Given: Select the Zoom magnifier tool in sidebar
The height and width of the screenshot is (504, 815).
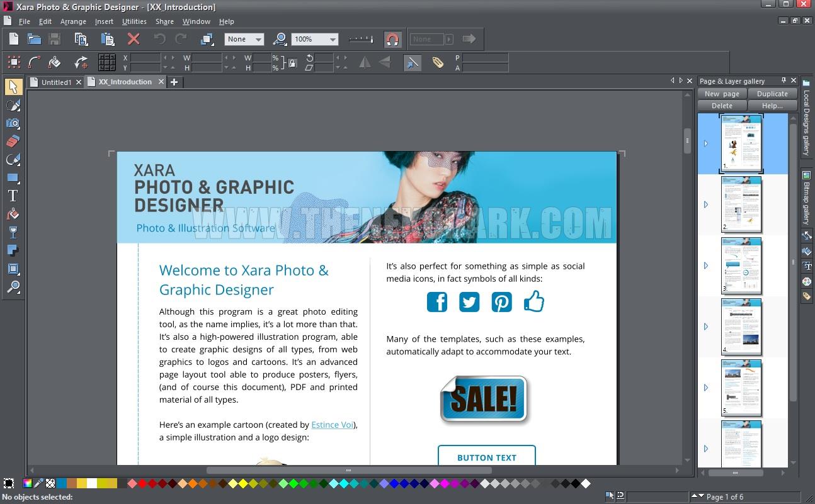Looking at the screenshot, I should click(x=13, y=287).
